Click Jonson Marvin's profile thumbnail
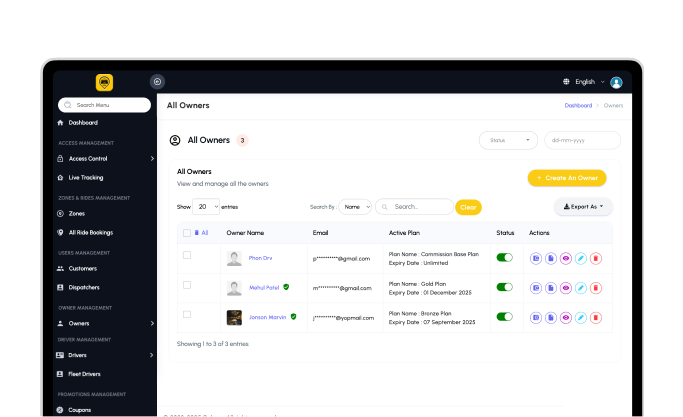The height and width of the screenshot is (417, 683). coord(234,318)
